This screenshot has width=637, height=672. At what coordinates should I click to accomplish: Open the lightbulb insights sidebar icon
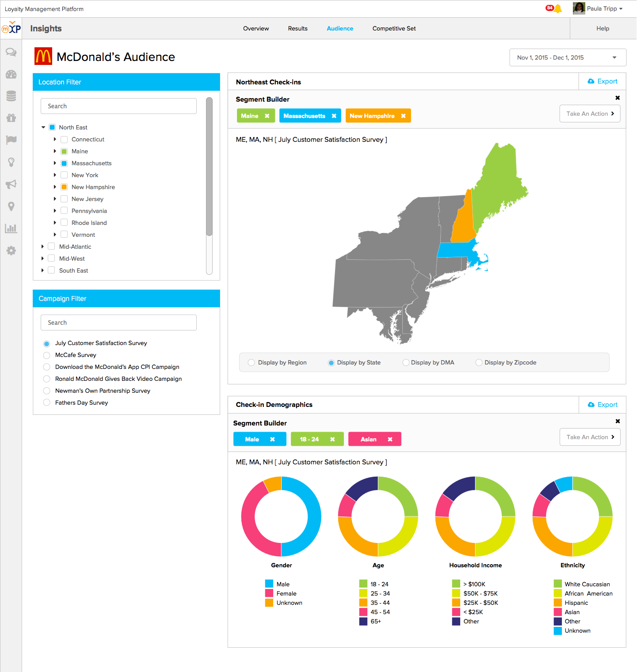click(11, 162)
